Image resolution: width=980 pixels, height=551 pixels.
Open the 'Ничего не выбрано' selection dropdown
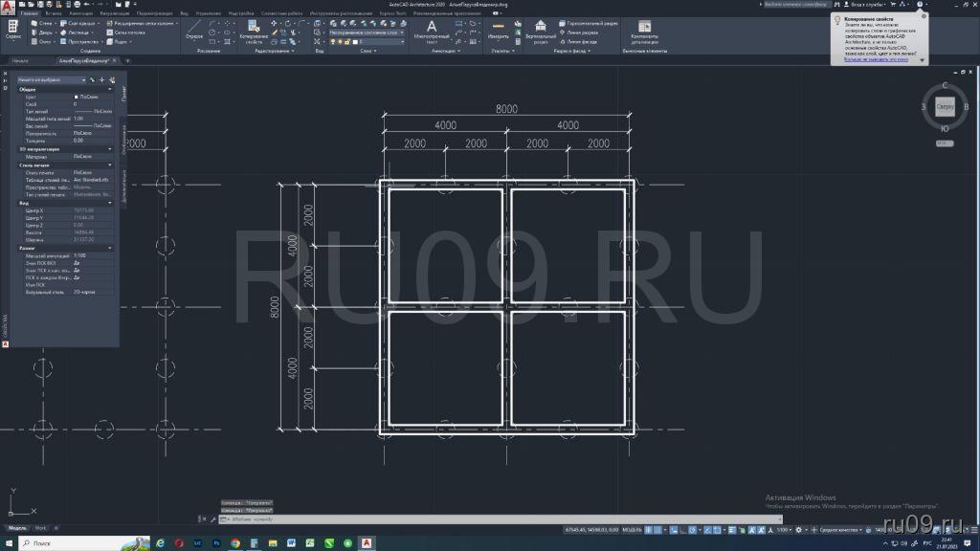[x=53, y=79]
